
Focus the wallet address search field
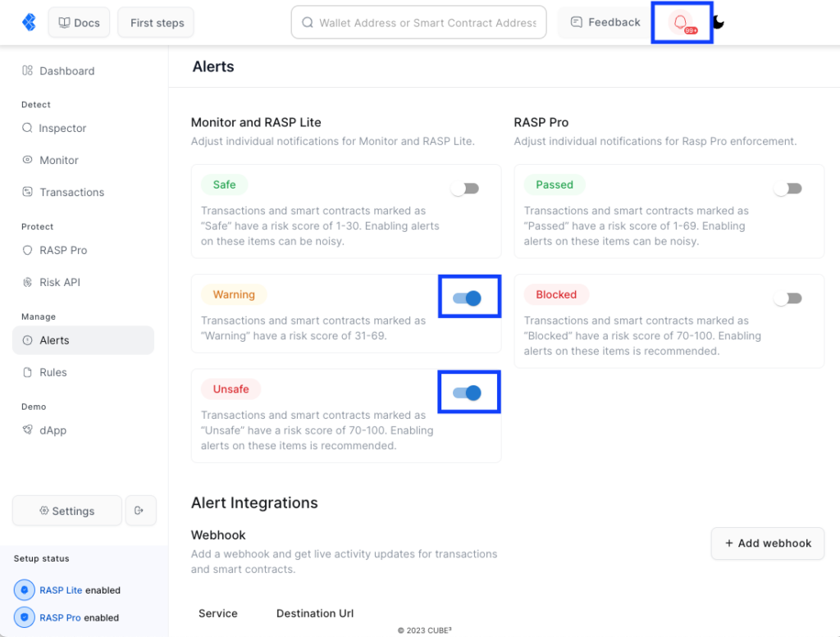click(x=419, y=22)
